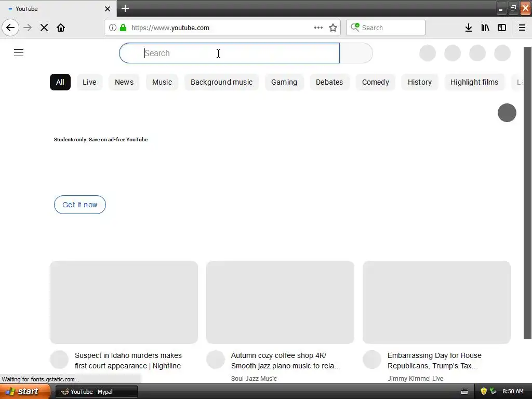
Task: Click the Get it now button
Action: coord(80,205)
